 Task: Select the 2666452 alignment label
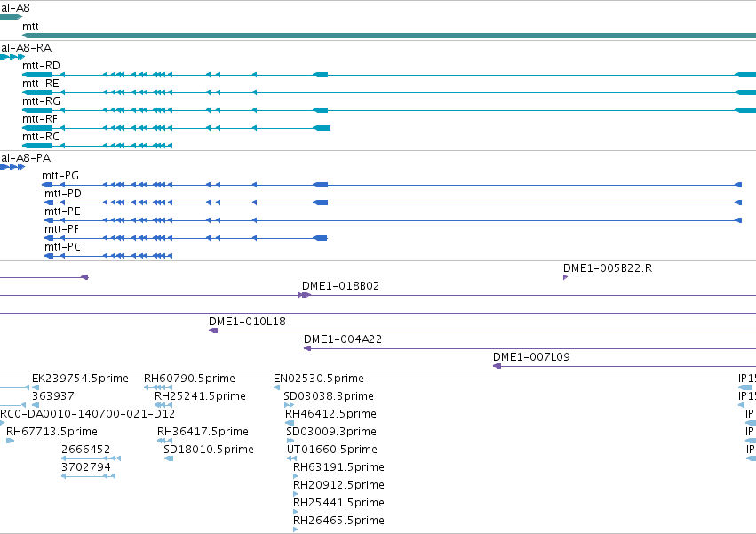[x=86, y=450]
